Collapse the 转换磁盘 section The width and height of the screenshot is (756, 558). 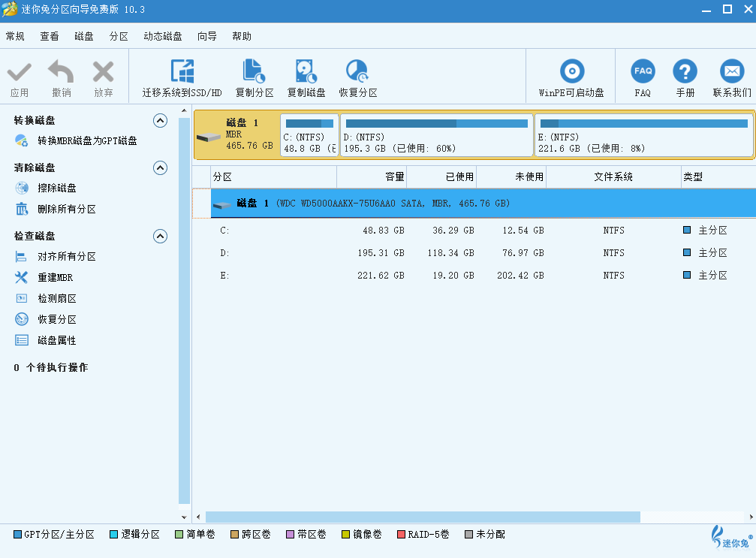[x=160, y=120]
